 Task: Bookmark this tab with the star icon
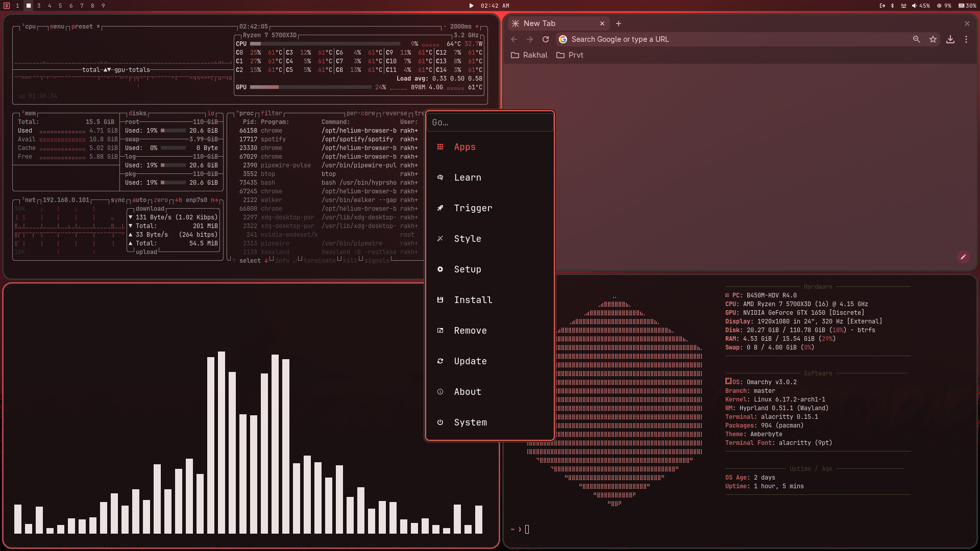point(933,39)
